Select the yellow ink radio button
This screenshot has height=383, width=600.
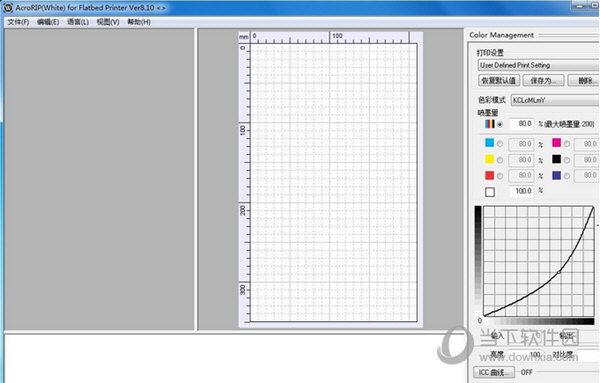click(500, 160)
